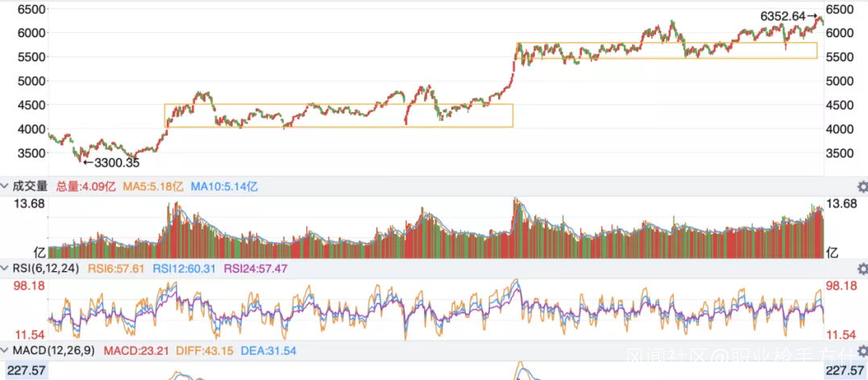Select the MA10:5.14亿 indicator label
This screenshot has height=380, width=868.
(224, 186)
